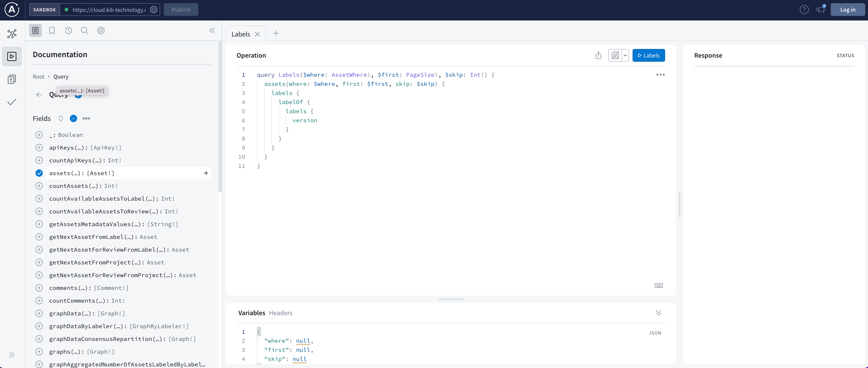Add getNextAssetFromLabel field
Viewport: 868px width, 368px height.
[x=39, y=237]
